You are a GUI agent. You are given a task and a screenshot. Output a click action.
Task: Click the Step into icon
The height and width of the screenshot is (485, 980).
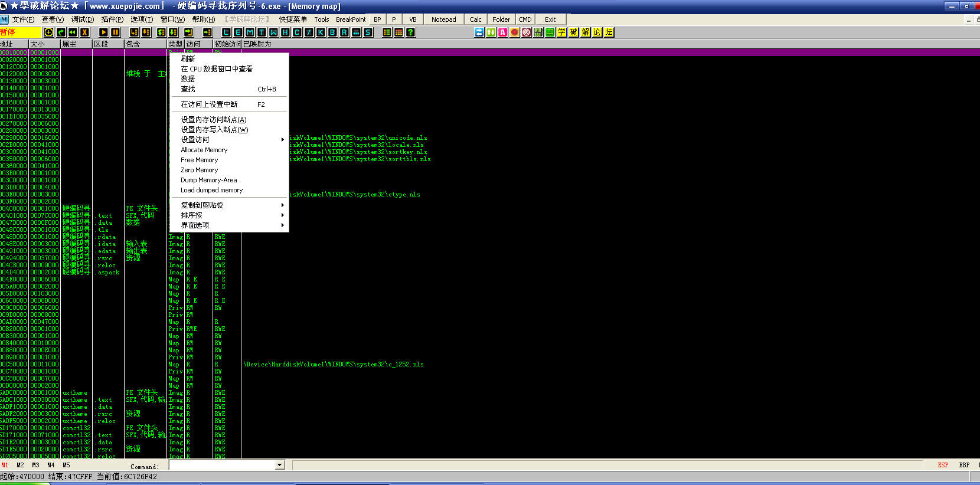[x=134, y=32]
